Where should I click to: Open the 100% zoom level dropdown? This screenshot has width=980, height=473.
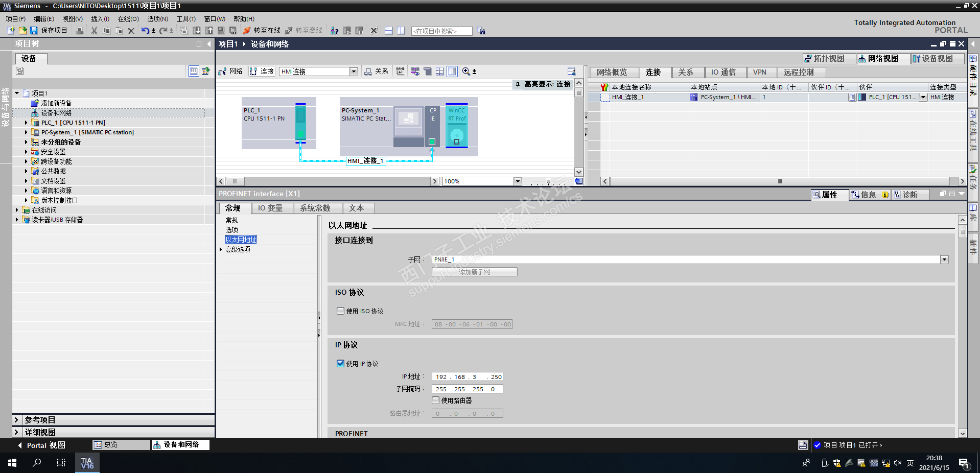coord(518,181)
